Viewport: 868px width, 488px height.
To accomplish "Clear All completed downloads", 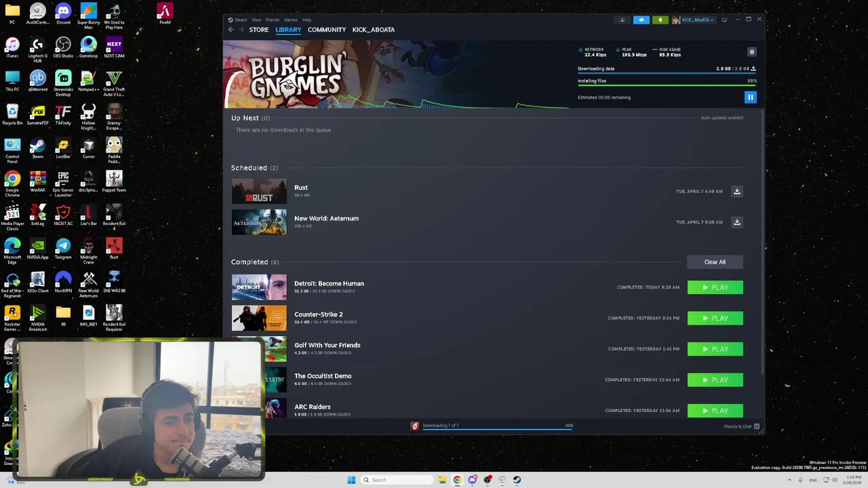I will (715, 262).
